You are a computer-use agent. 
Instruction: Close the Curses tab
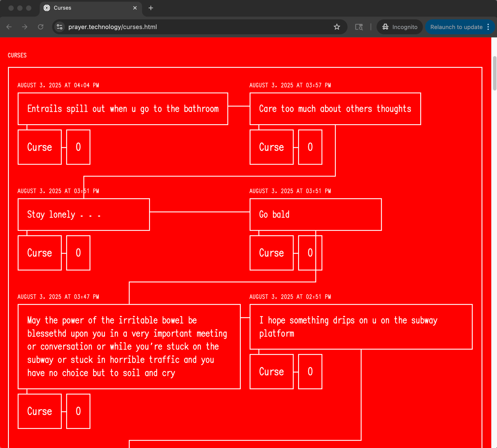[x=135, y=8]
